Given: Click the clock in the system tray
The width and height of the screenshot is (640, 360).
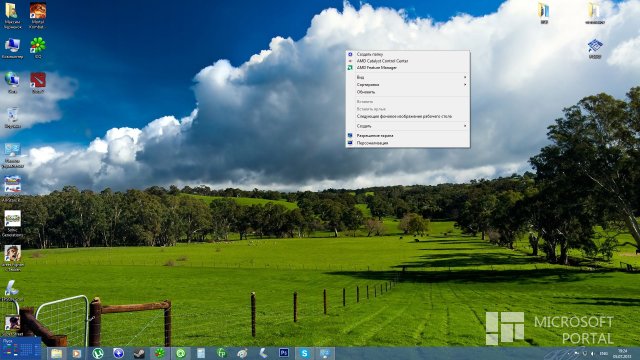Looking at the screenshot, I should [x=622, y=353].
